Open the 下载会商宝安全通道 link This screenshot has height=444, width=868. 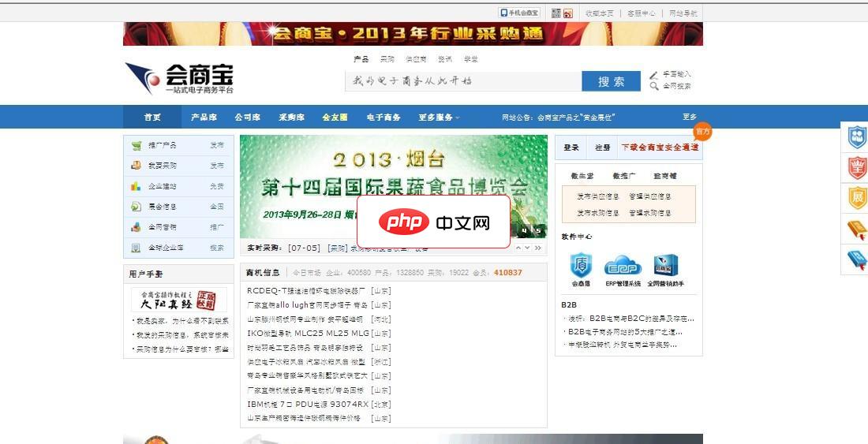[660, 147]
